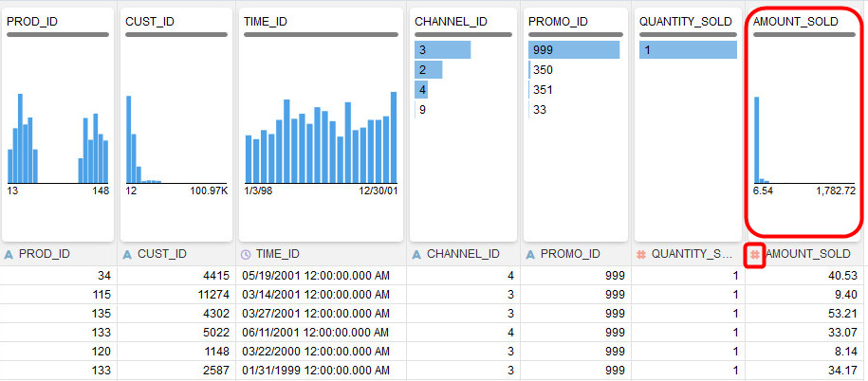Open the CUST_ID histogram card
Viewport: 868px width, 381px height.
coord(176,124)
